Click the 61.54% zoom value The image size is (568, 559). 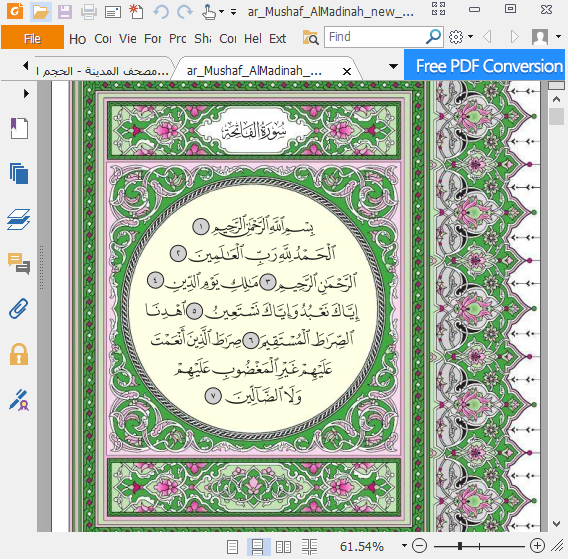(362, 546)
